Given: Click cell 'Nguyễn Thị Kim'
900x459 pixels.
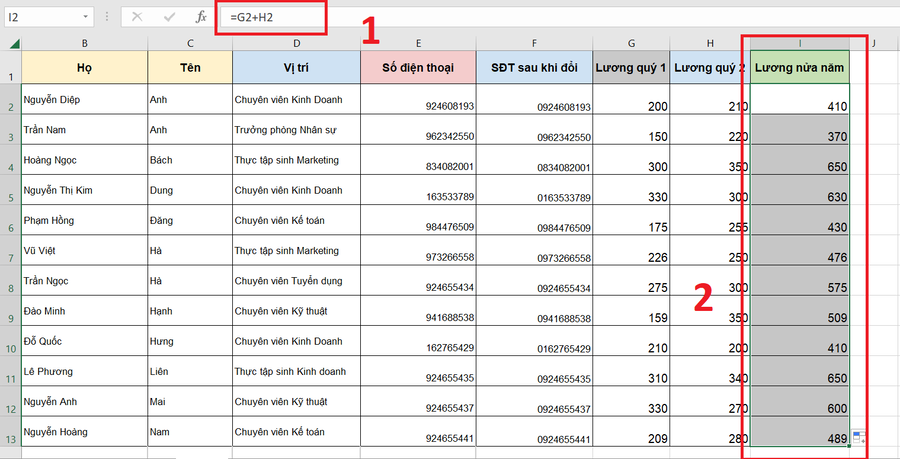Looking at the screenshot, I should coord(84,190).
